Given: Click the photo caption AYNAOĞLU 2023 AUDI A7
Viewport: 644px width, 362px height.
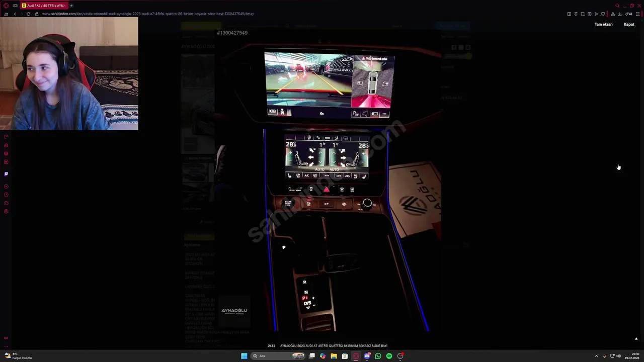Looking at the screenshot, I should (334, 346).
